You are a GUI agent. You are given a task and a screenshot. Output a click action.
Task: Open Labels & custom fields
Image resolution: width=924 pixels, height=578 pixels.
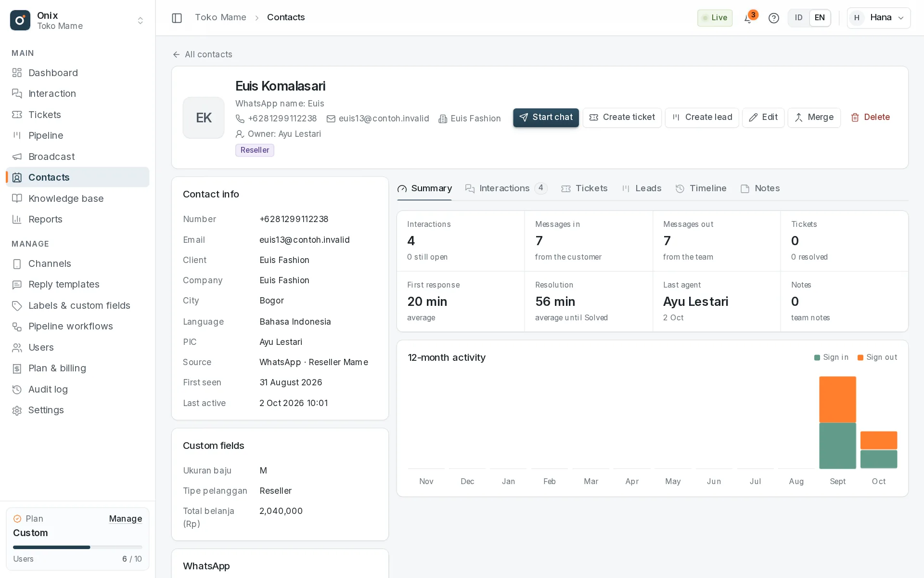[77, 305]
